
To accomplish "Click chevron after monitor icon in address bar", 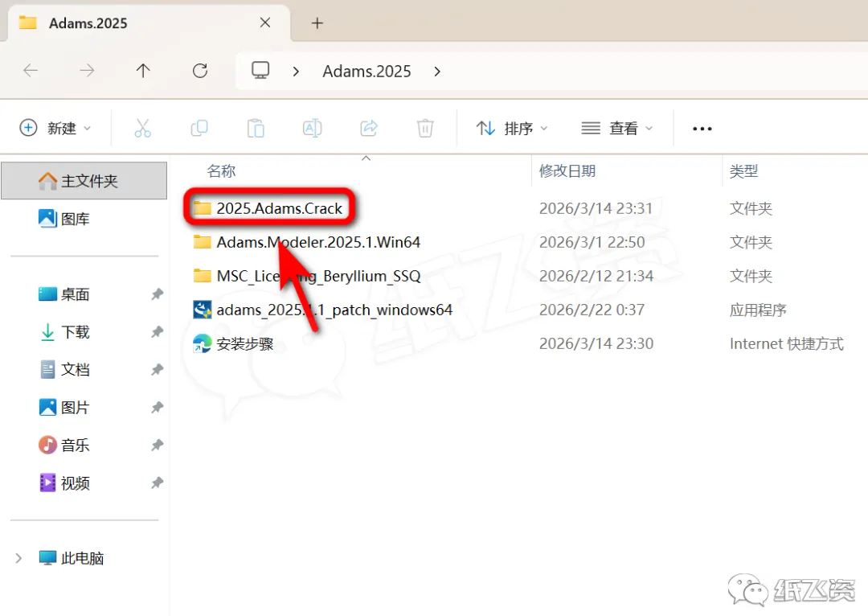I will click(x=296, y=72).
